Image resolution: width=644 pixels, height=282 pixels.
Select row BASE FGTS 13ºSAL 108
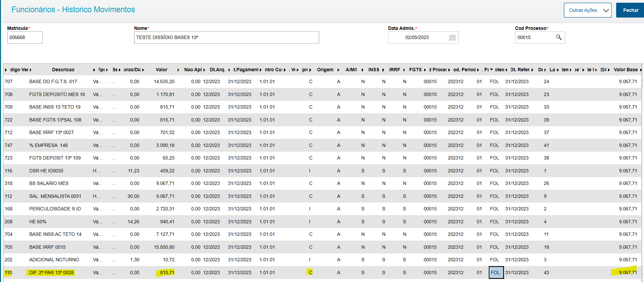point(322,120)
